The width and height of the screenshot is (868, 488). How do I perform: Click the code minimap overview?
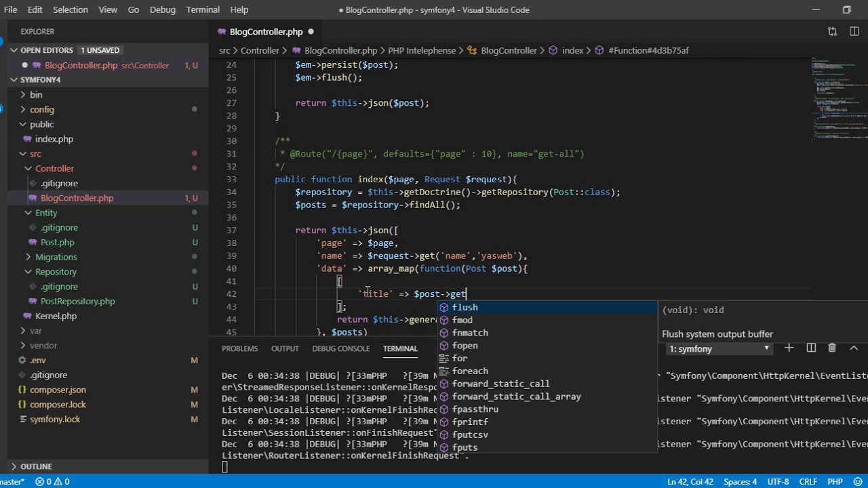click(x=838, y=98)
